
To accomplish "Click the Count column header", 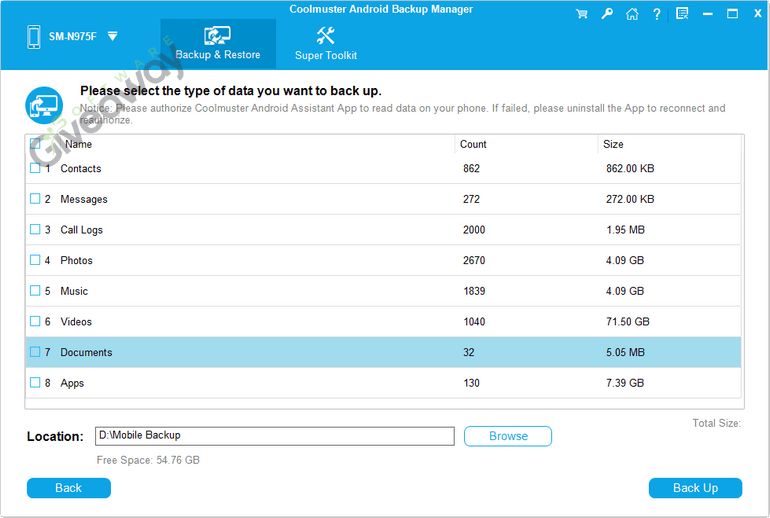I will coord(473,144).
